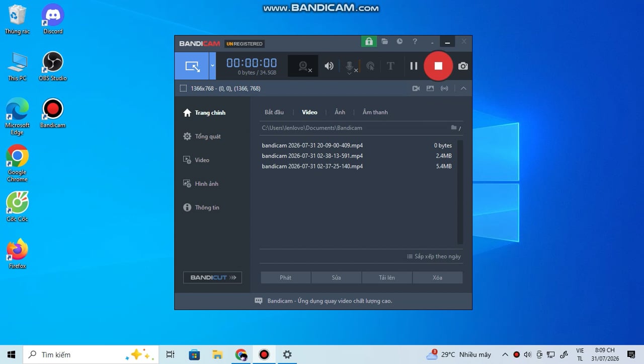
Task: Switch to the Bắt đầu tab
Action: tap(274, 112)
